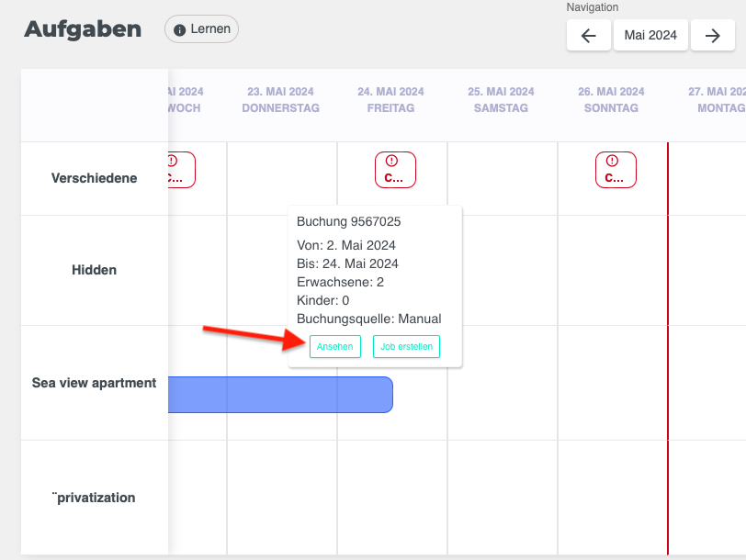Click the 23. Mai 2024 Donnerstag header
746x560 pixels.
[x=280, y=100]
